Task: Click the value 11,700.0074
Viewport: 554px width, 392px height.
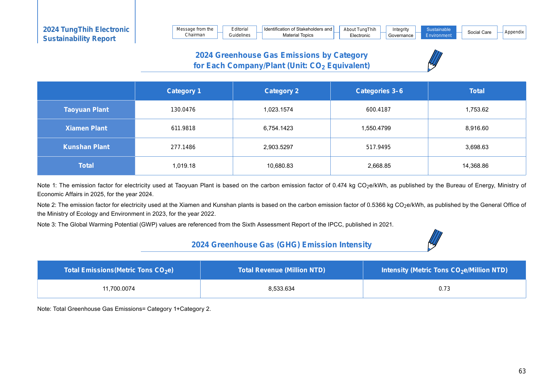Action: click(x=119, y=289)
